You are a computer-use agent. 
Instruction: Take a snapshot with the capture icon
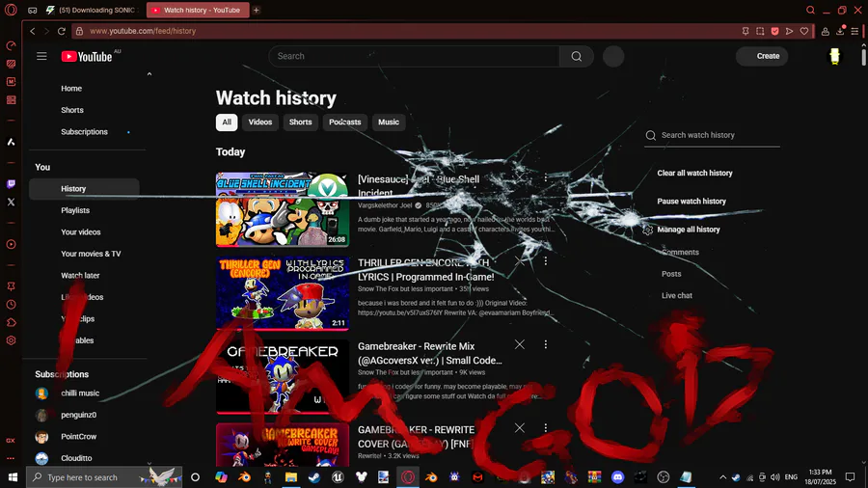pos(760,31)
